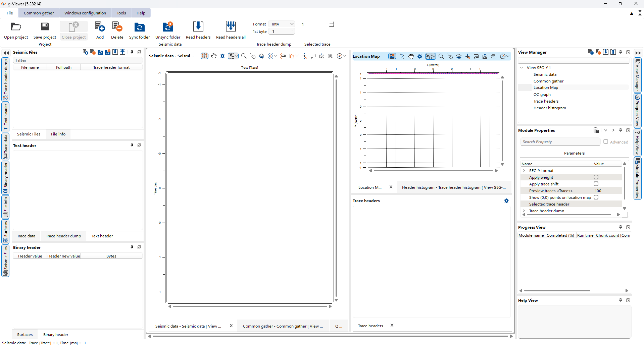Screen dimensions: 644x345
Task: Collapse the View SEG-Y 1 tree node
Action: (522, 68)
